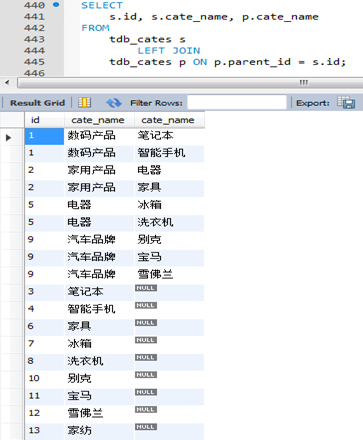The image size is (363, 440).
Task: Click the refresh arrows icon beside Filter Rows
Action: pyautogui.click(x=114, y=103)
